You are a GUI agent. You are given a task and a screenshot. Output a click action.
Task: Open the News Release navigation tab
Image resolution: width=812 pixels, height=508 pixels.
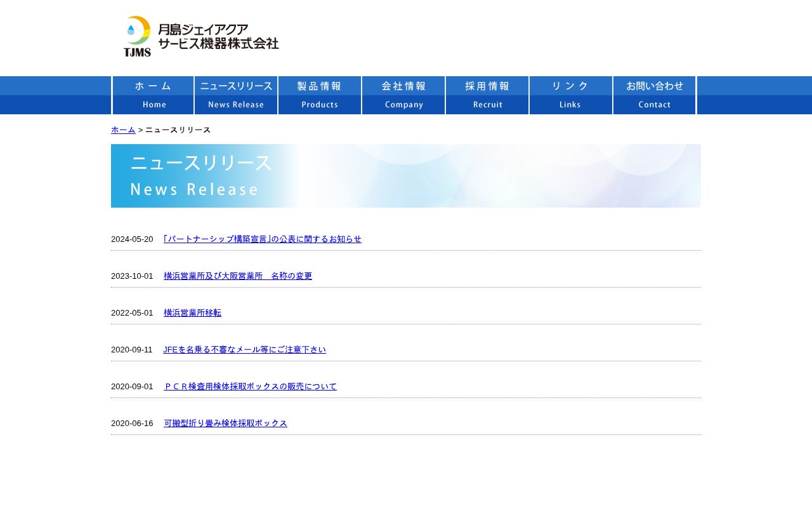pyautogui.click(x=236, y=95)
